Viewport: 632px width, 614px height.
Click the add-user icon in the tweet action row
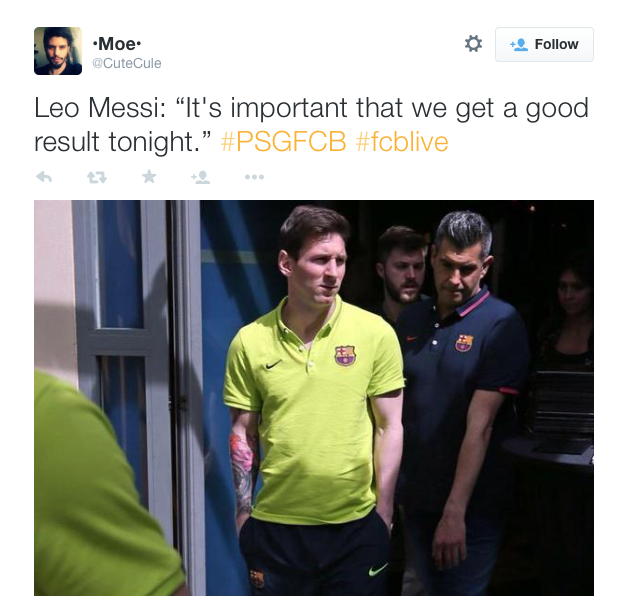[200, 177]
